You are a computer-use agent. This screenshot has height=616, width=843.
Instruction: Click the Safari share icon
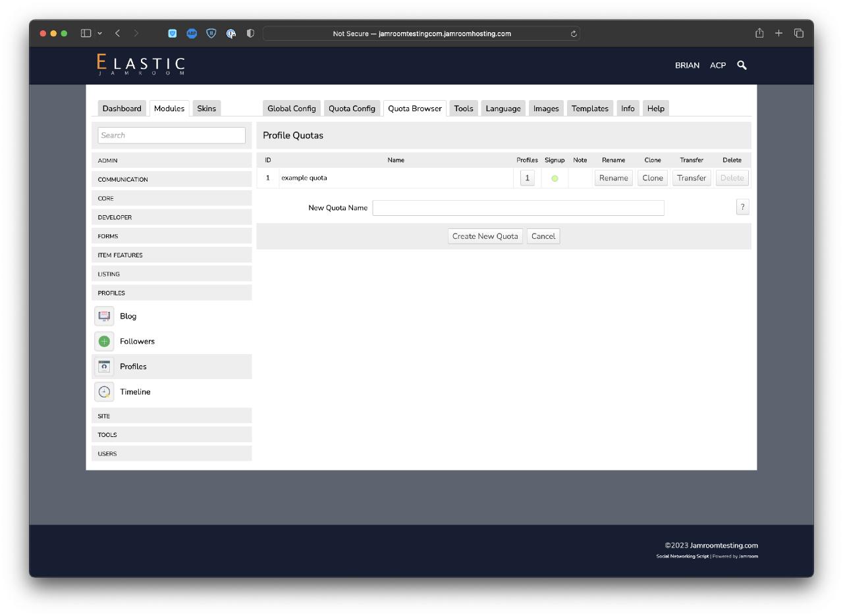759,33
